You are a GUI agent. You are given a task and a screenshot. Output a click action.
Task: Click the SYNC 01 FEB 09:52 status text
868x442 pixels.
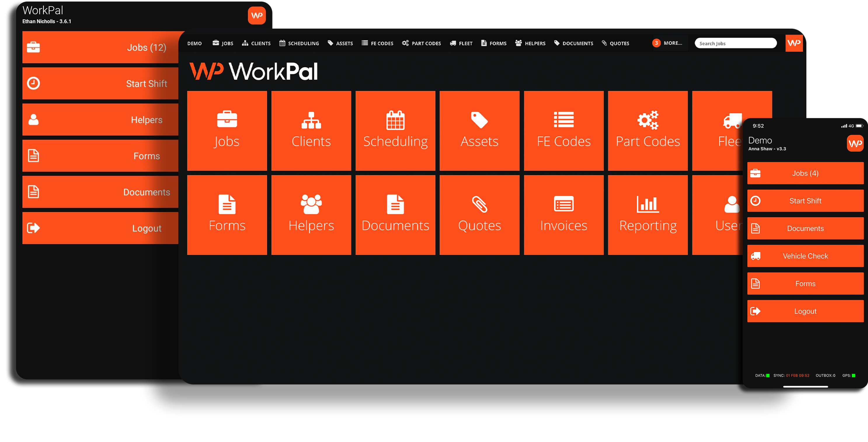791,375
